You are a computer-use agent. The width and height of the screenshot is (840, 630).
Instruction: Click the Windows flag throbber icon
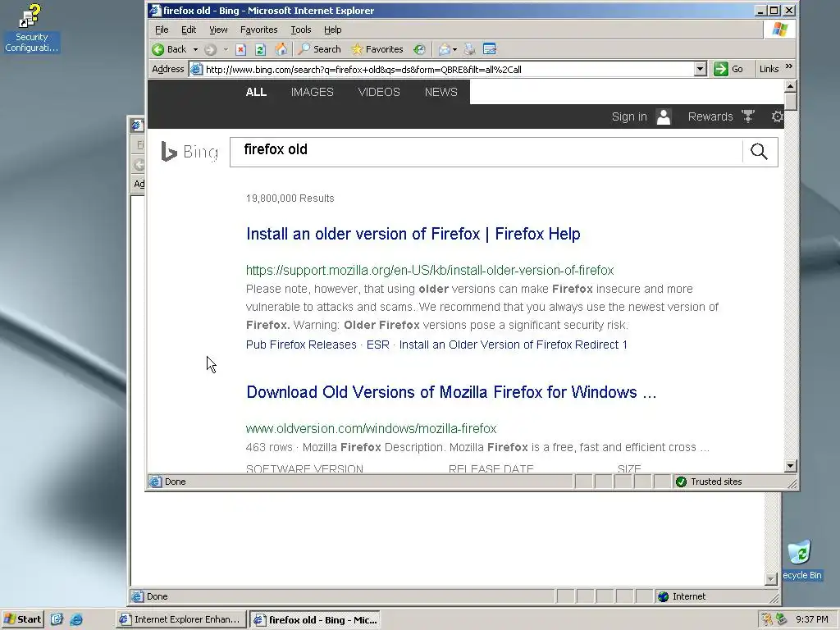tap(780, 30)
